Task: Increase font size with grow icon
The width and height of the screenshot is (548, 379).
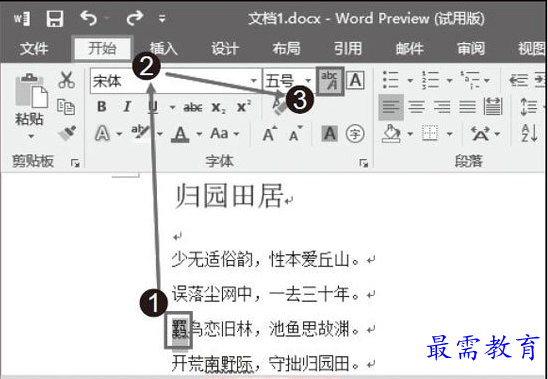Action: click(270, 134)
